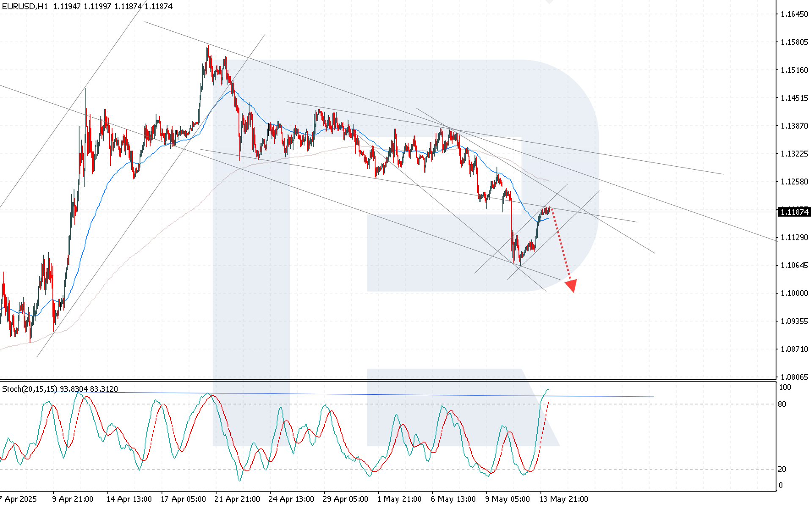Click the 1.13870 price axis label

794,126
